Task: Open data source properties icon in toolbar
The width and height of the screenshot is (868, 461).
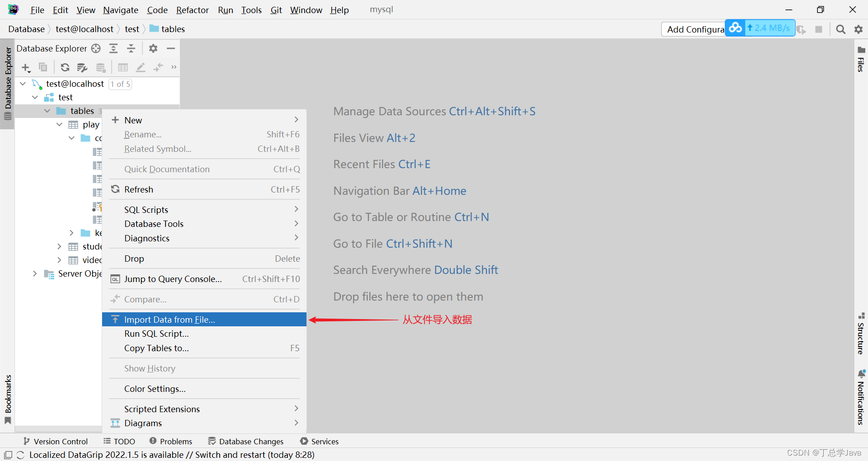Action: point(82,67)
